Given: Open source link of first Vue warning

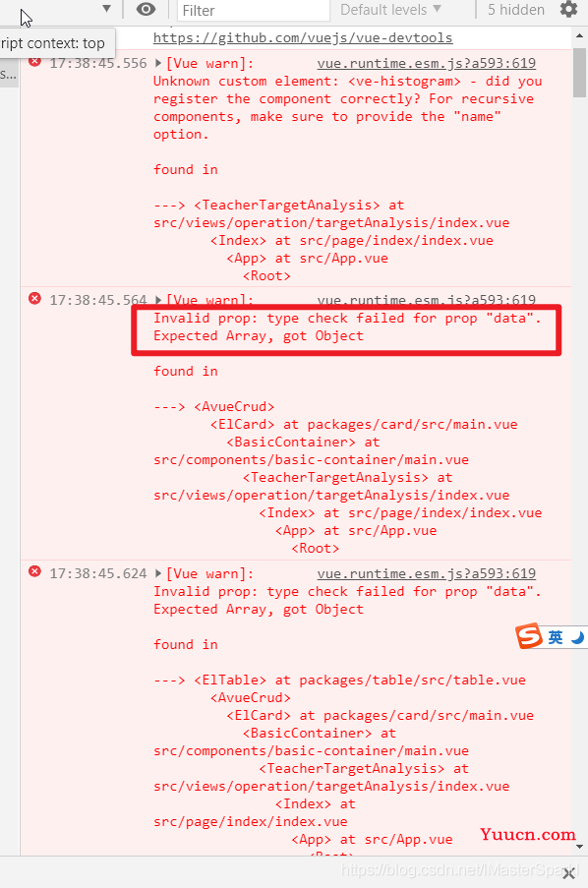Looking at the screenshot, I should 426,63.
